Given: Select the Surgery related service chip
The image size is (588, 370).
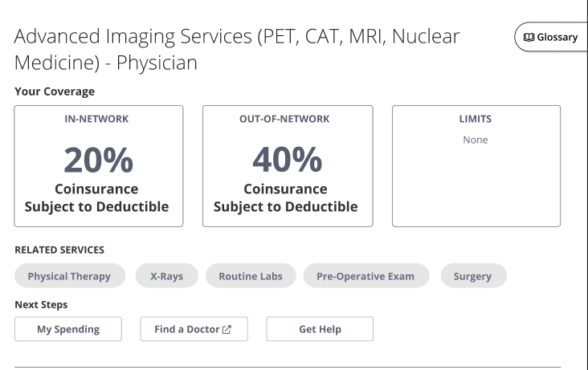Looking at the screenshot, I should 472,276.
